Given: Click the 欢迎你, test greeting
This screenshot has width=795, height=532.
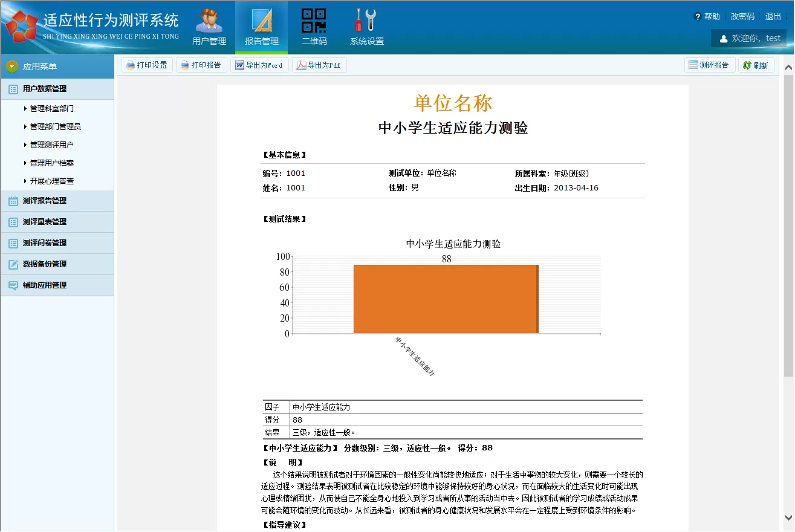Looking at the screenshot, I should (x=756, y=38).
